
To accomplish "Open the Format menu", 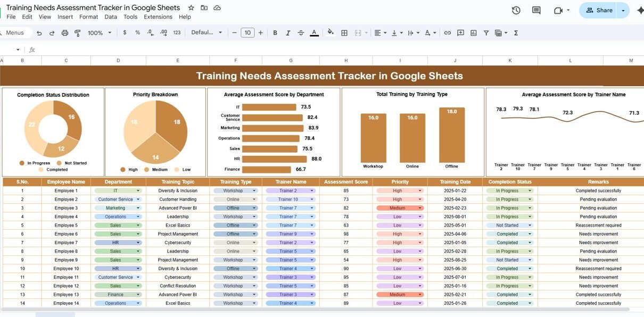I will (x=88, y=17).
